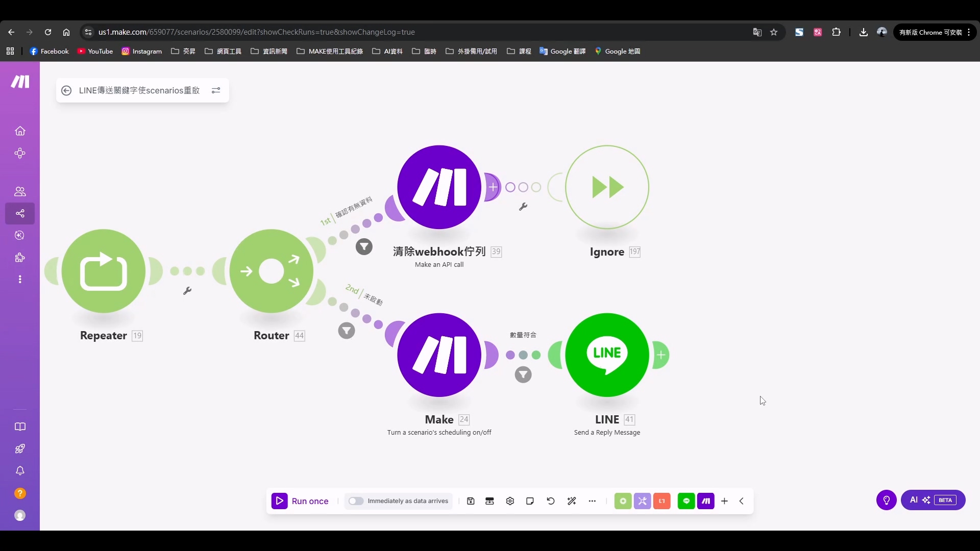Open Chrome extensions puzzle icon
The height and width of the screenshot is (551, 980).
[x=836, y=32]
